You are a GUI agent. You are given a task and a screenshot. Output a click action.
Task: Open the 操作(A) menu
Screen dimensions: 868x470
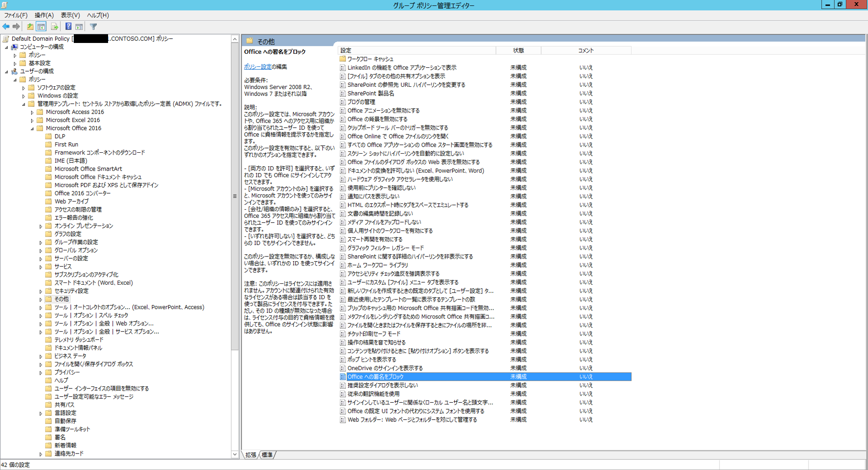pos(44,15)
